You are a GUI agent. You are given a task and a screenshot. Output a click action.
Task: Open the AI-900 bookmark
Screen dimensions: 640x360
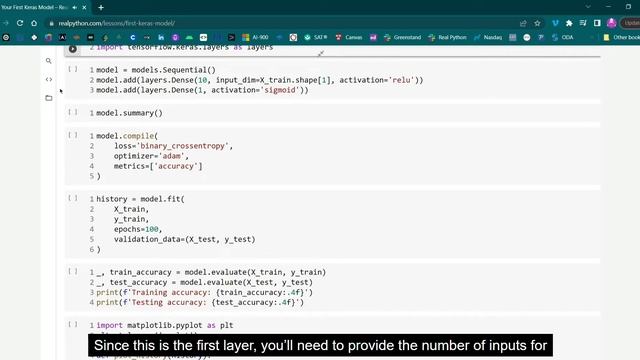(x=255, y=37)
